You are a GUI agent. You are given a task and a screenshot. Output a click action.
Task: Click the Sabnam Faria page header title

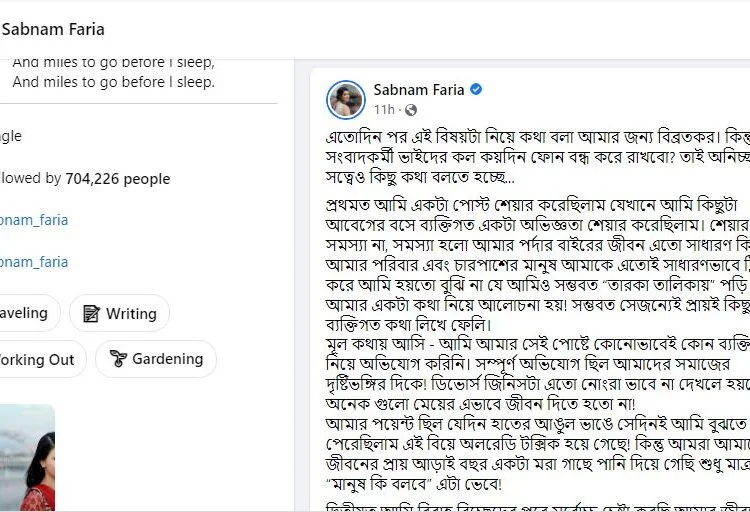coord(53,29)
